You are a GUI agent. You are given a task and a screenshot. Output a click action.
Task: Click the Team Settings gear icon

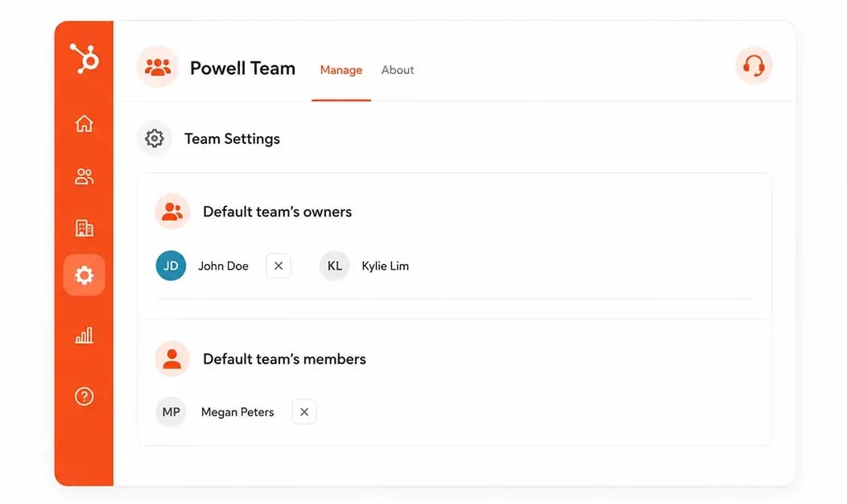click(155, 138)
